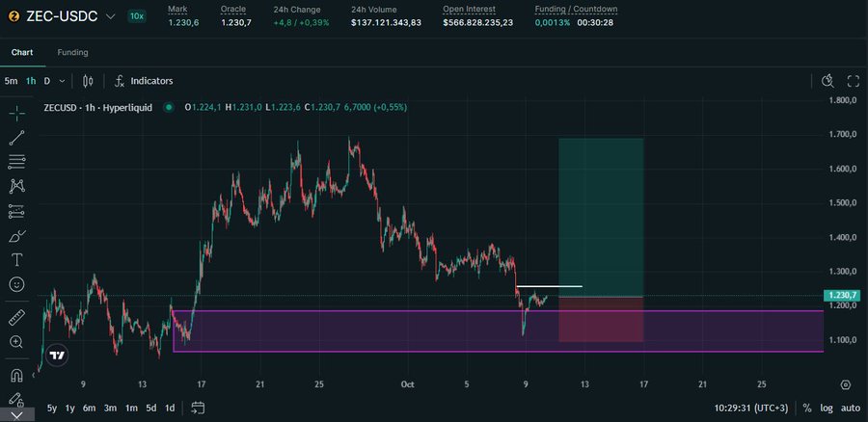Click the ZEC coin logo
Viewport: 868px width, 422px height.
coord(14,16)
